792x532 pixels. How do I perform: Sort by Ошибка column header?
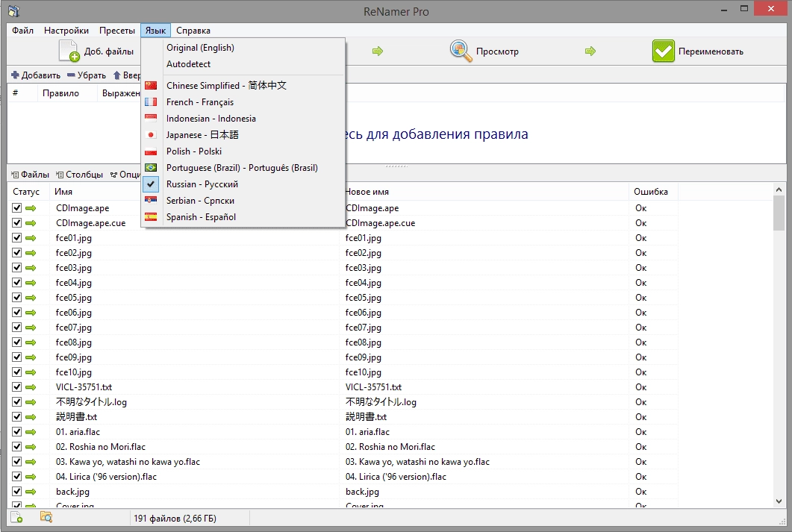[x=653, y=192]
